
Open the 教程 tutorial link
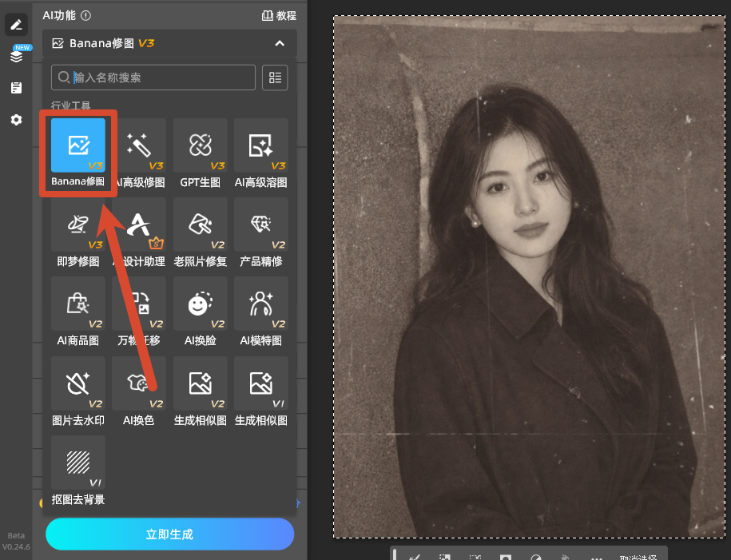click(279, 16)
